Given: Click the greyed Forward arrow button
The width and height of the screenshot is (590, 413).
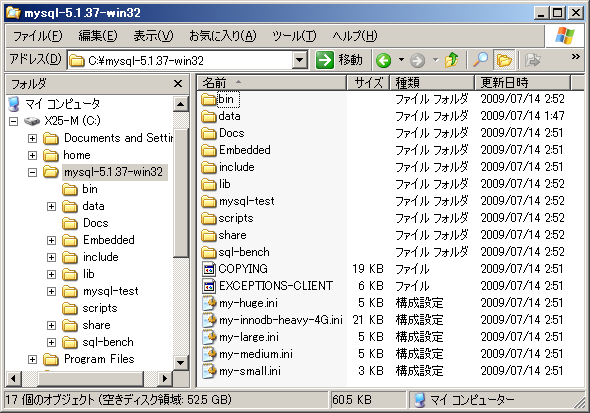Looking at the screenshot, I should click(x=417, y=60).
